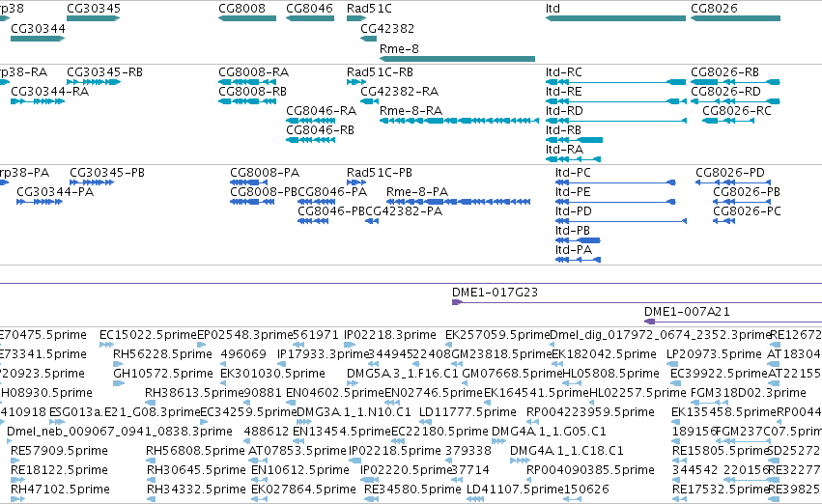Screen dimensions: 822x504
Task: Click the Rme-8 gene bar
Action: [457, 59]
